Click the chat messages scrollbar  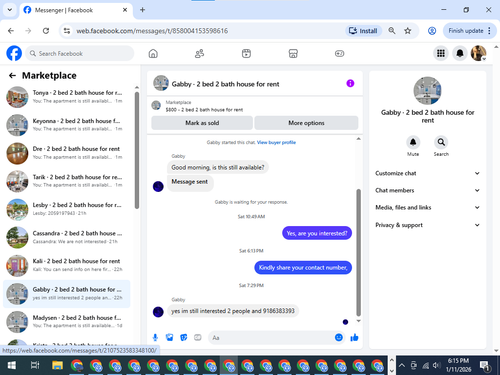pyautogui.click(x=358, y=252)
